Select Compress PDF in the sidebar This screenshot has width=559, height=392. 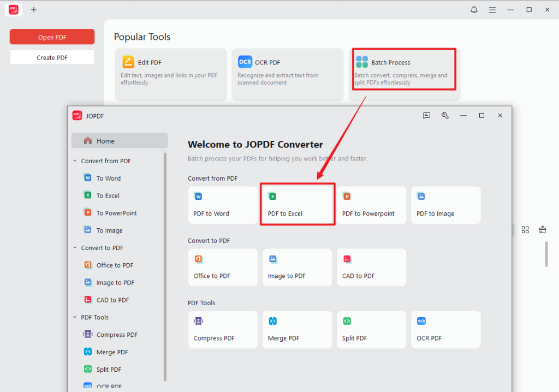118,335
